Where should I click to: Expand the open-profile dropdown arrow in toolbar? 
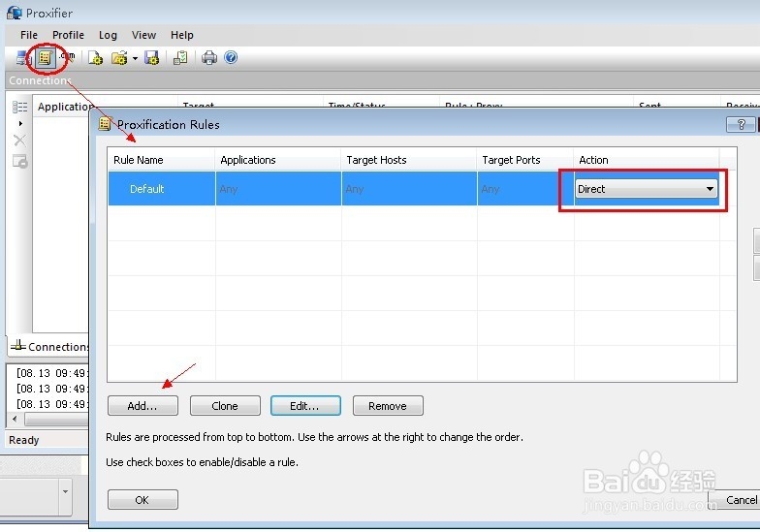(136, 58)
